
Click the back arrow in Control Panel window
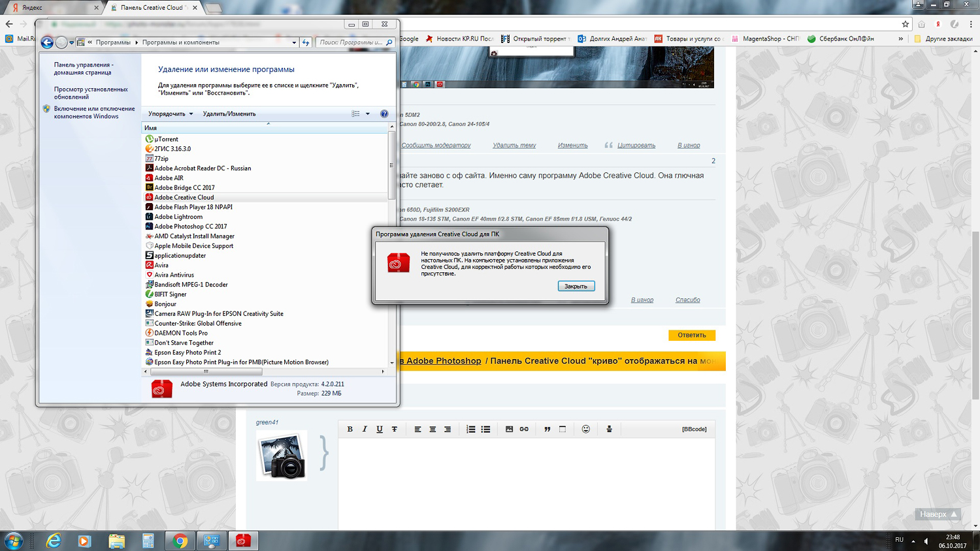pos(47,42)
